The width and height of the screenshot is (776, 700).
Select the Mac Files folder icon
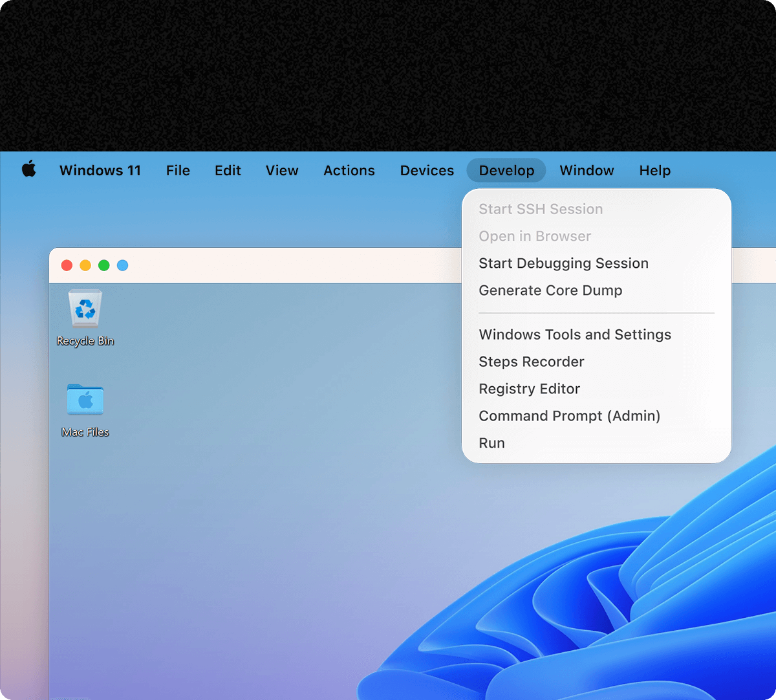pos(85,400)
